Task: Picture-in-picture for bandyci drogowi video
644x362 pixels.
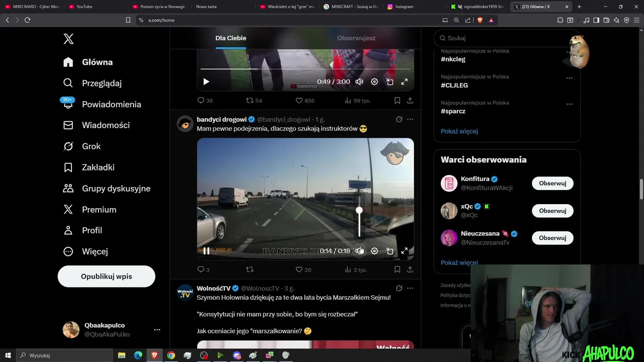Action: coord(389,251)
